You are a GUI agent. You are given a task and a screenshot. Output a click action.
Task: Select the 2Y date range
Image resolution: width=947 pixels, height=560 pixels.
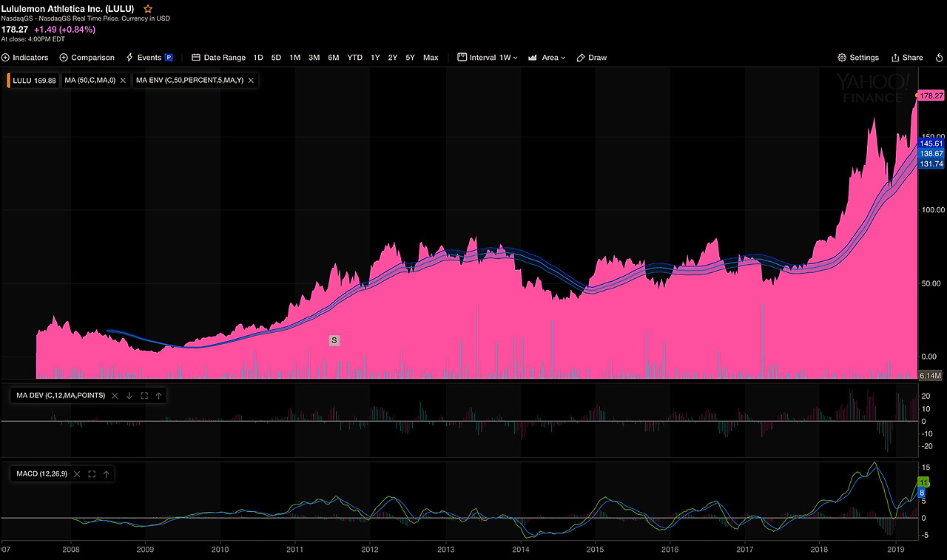tap(393, 58)
